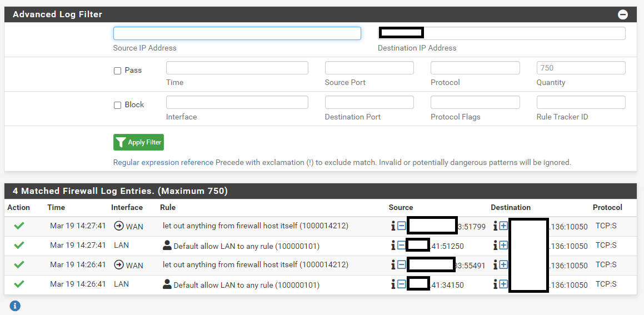
Task: Click source info icon for port 51799 row
Action: pos(393,226)
